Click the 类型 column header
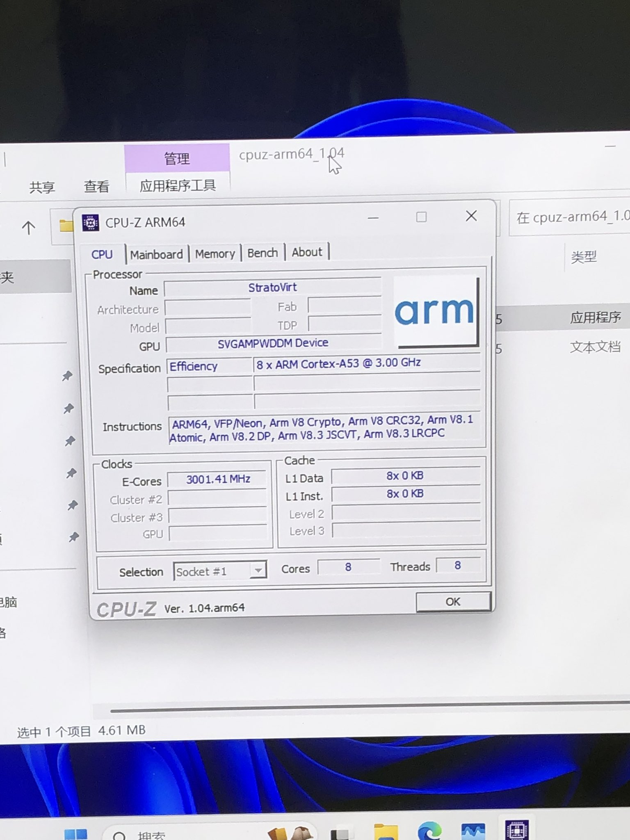630x840 pixels. click(583, 257)
